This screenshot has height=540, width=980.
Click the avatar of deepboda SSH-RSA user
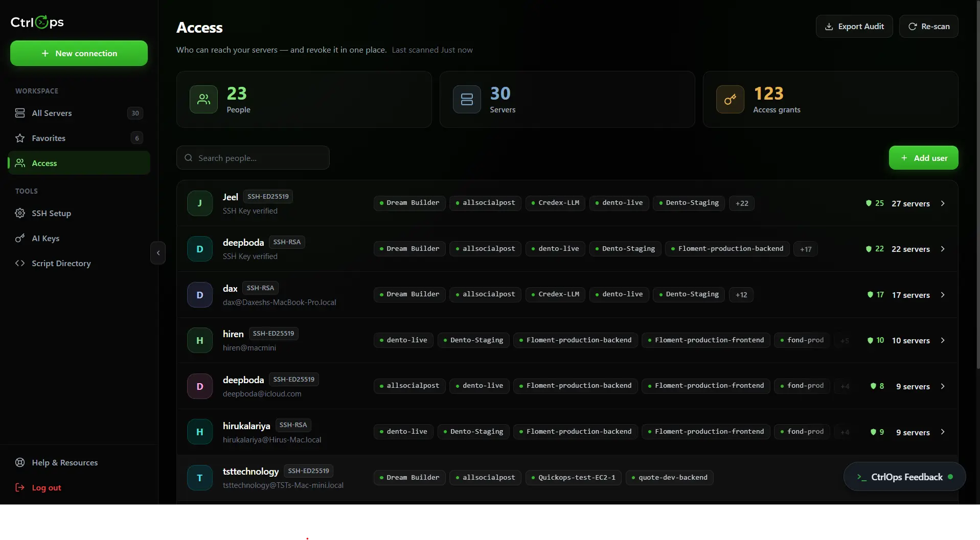coord(200,249)
